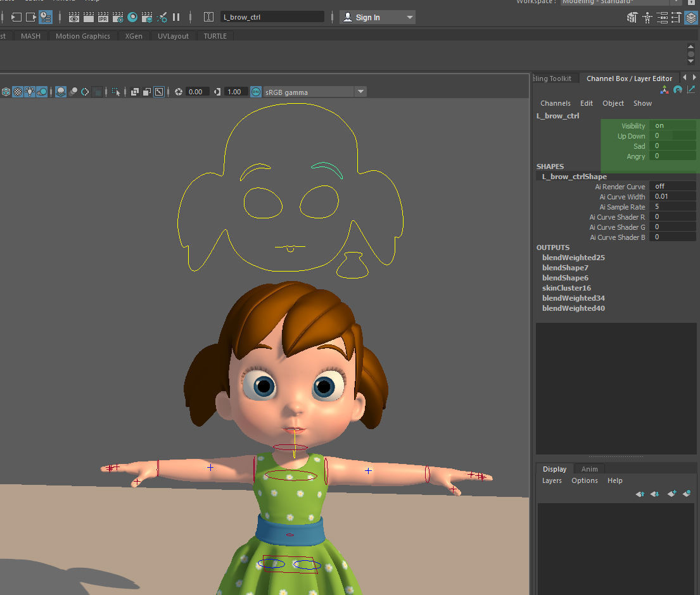Open the Layers menu
700x595 pixels.
pos(552,480)
